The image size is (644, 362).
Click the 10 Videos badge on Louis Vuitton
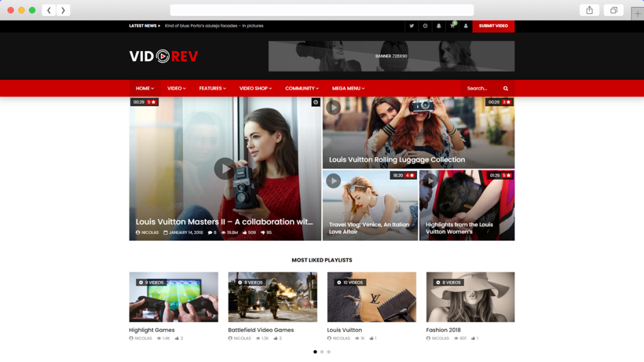coord(350,282)
